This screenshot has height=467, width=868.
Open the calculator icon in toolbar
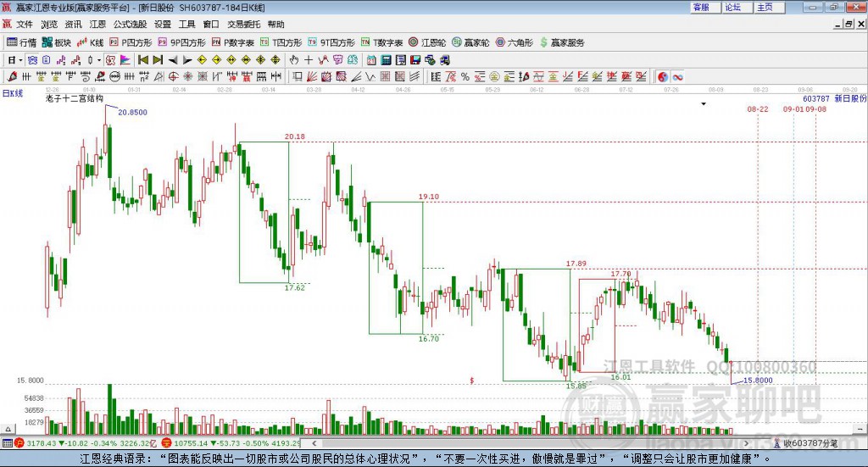tap(386, 60)
